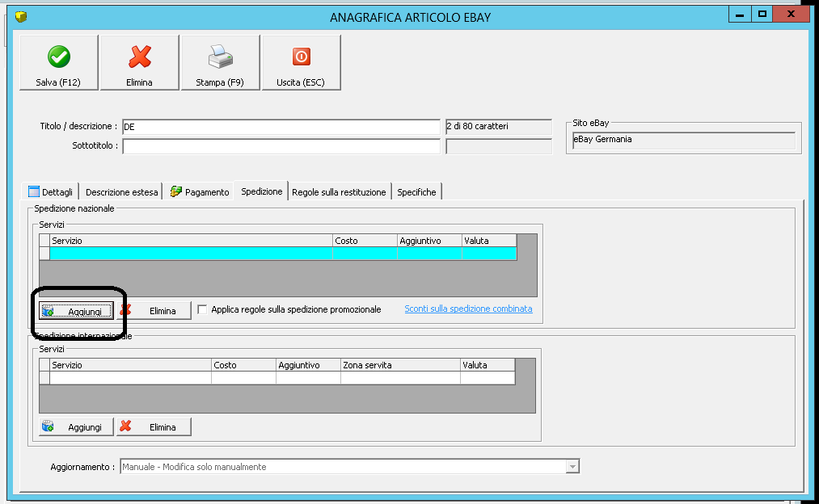Screen dimensions: 819x504
Task: Open Sconti sulla spedizione combinata link
Action: 469,309
